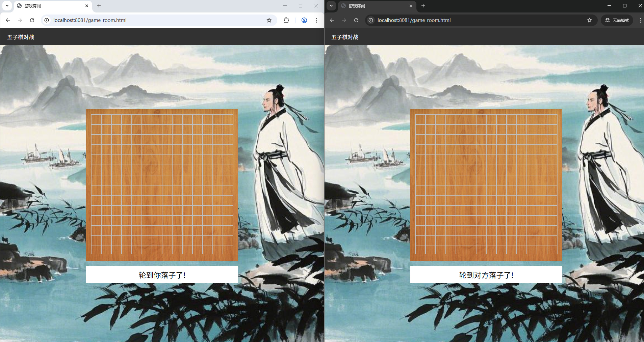Minimize the right incognito window

(609, 6)
